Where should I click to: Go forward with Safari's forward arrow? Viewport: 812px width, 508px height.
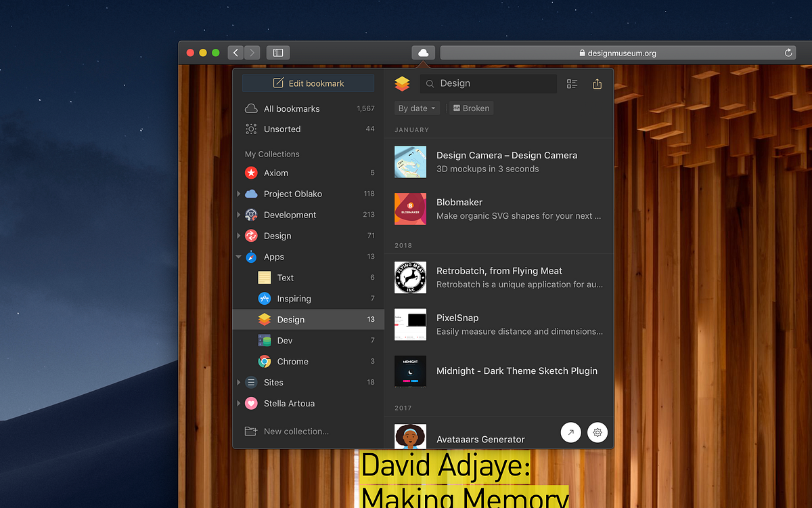252,53
